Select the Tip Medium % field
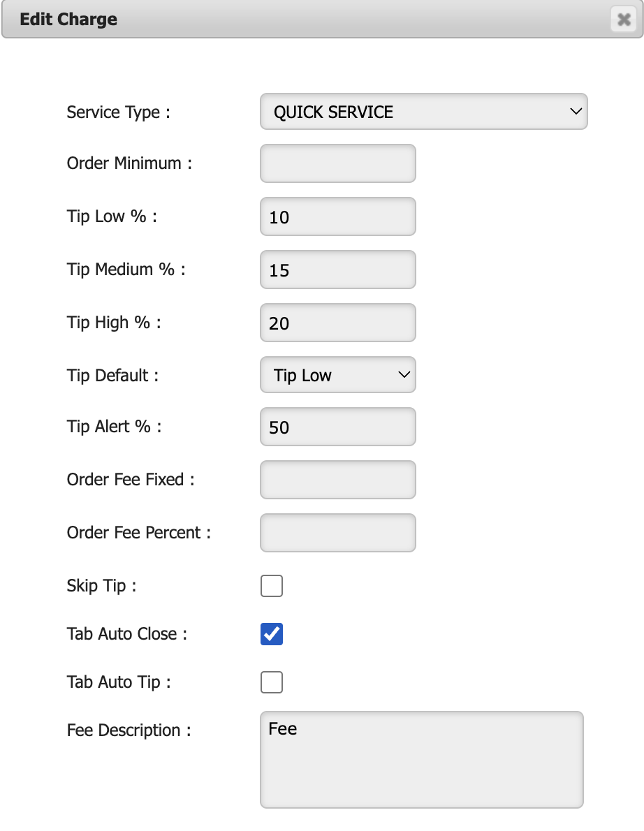Viewport: 644px width, 831px height. (338, 270)
